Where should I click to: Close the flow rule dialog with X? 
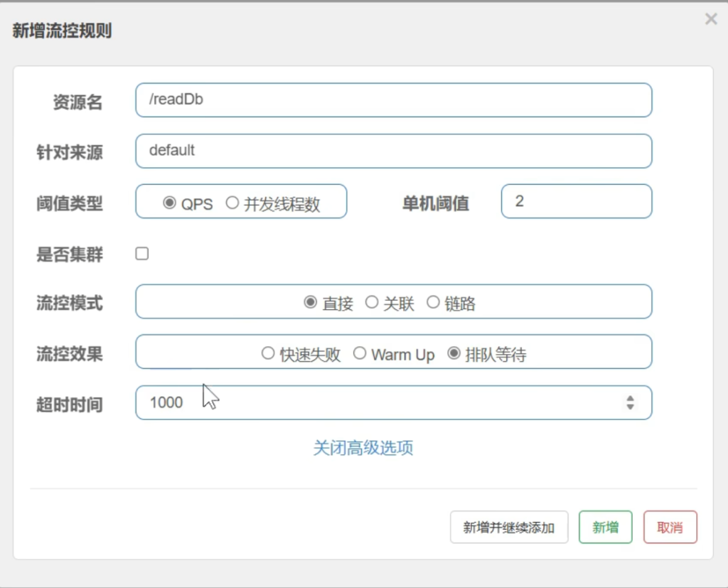(710, 20)
